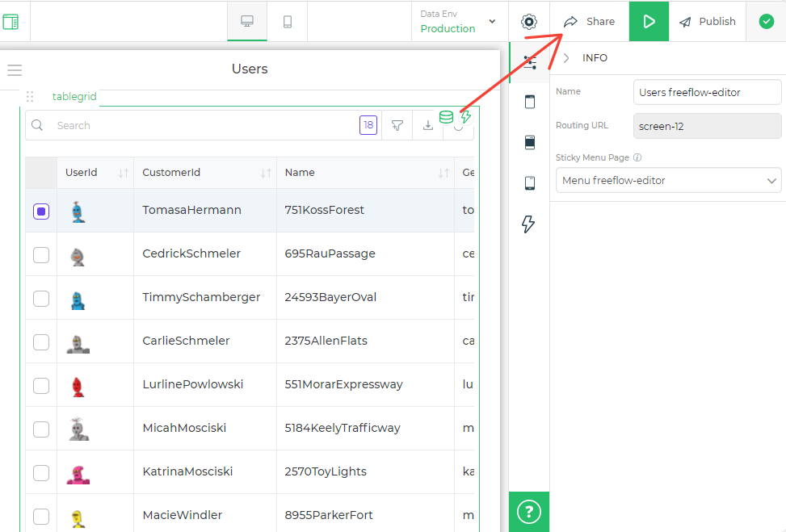786x532 pixels.
Task: Check the CarlieSchmeler row checkbox
Action: point(41,342)
